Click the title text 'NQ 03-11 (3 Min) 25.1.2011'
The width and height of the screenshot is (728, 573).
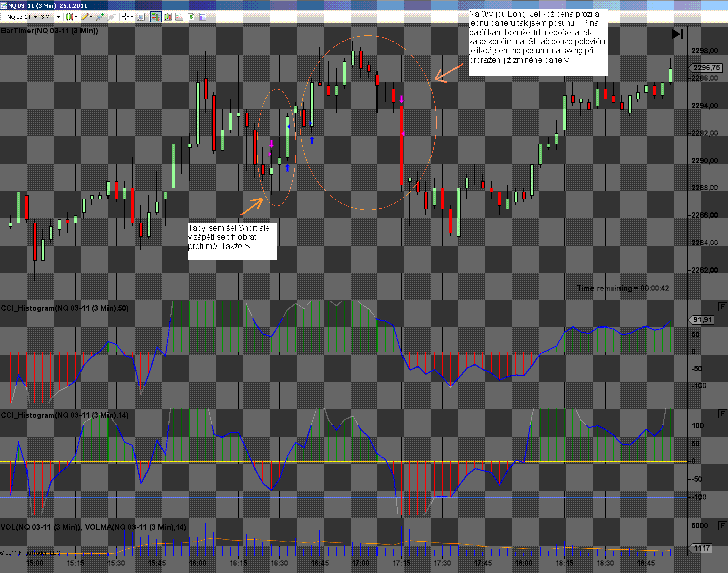(47, 5)
